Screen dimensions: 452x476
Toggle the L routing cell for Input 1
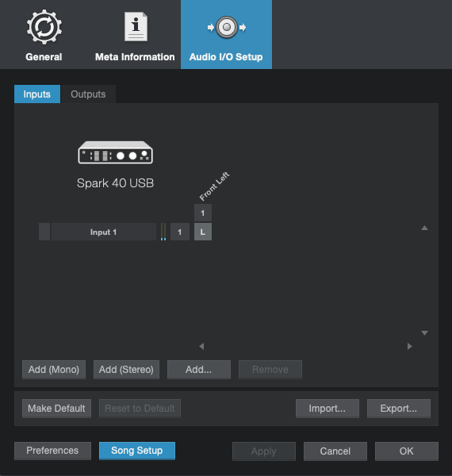[x=203, y=232]
